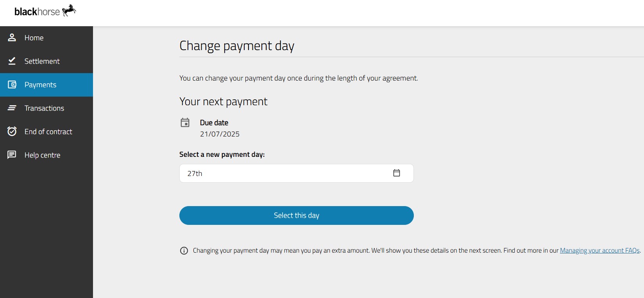Navigate to End of contract
The width and height of the screenshot is (644, 298).
47,132
